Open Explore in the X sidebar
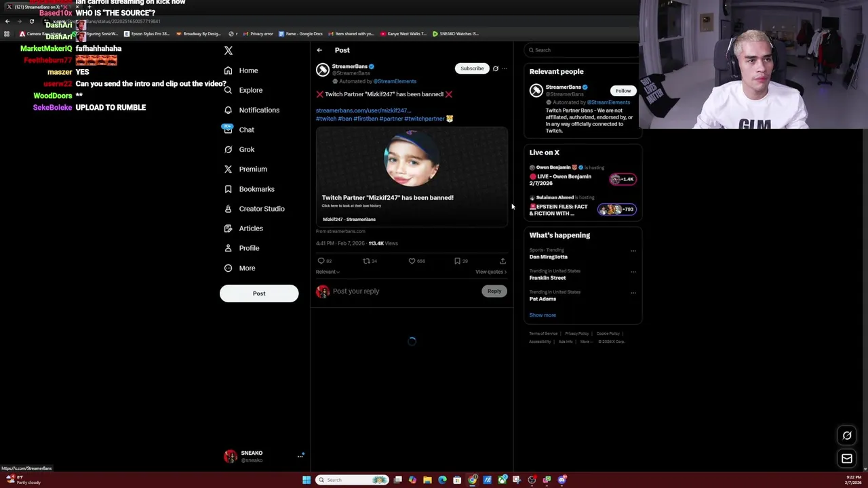This screenshot has width=868, height=488. [x=243, y=90]
